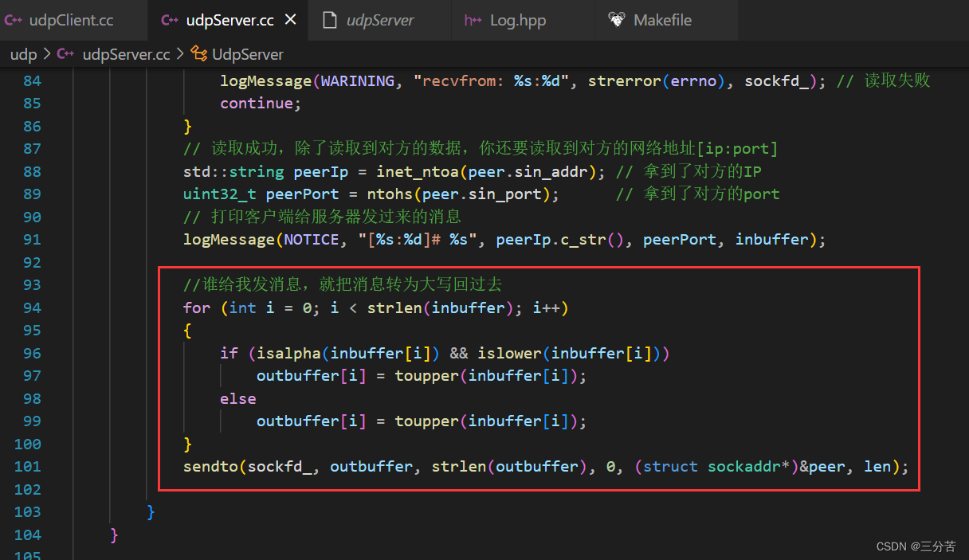Click the C++ icon on udpClient.cc tab

click(14, 21)
